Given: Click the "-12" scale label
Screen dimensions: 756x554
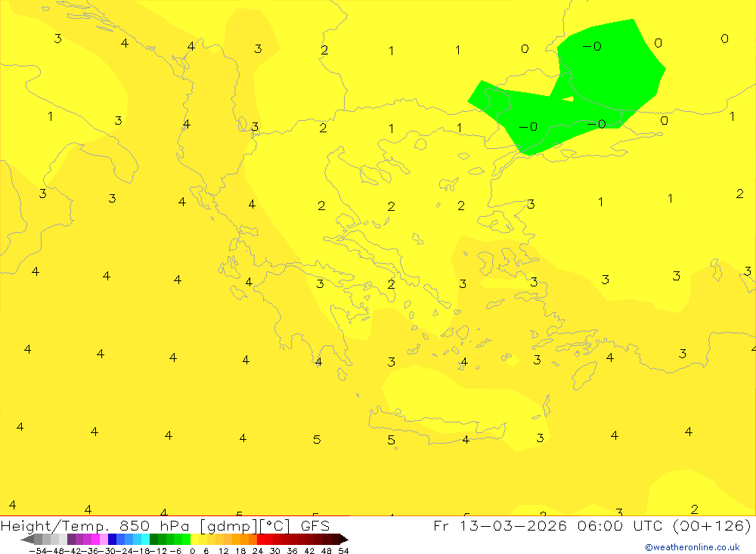Looking at the screenshot, I should point(159,551).
